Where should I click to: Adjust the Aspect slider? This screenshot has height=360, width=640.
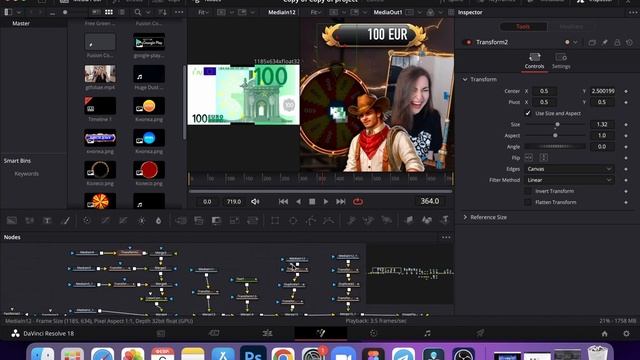[x=555, y=136]
